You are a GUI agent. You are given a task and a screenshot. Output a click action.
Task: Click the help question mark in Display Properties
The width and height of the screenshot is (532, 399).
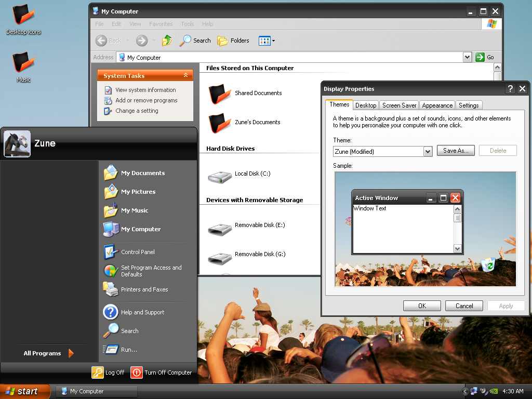tap(510, 89)
